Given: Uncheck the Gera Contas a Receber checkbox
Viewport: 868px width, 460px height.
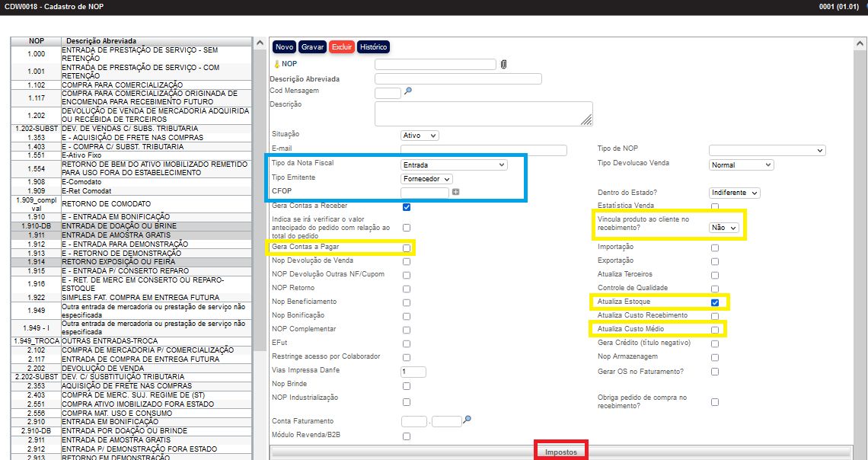Looking at the screenshot, I should click(407, 206).
